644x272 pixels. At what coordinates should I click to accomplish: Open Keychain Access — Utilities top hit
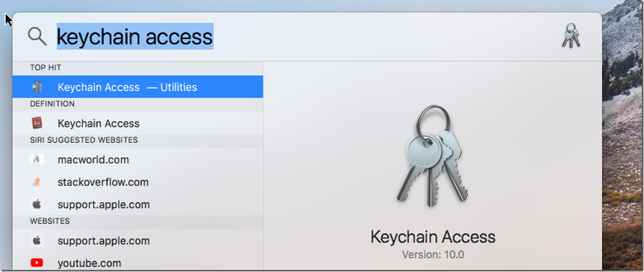click(x=138, y=87)
